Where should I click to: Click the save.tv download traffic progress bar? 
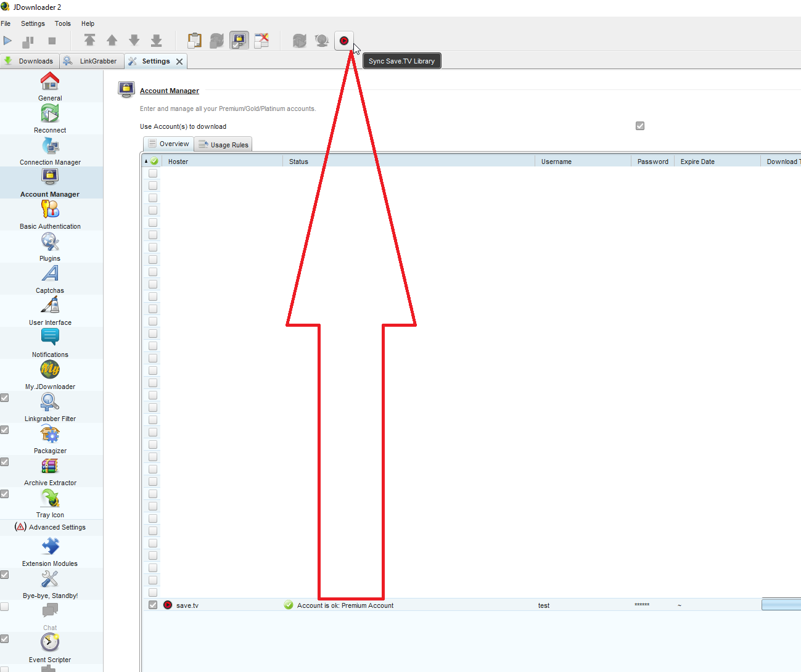[781, 605]
